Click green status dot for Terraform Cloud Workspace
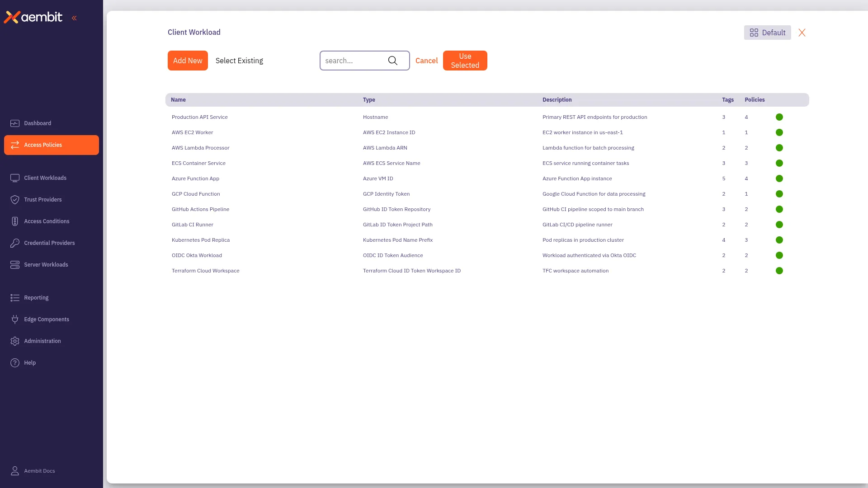Image resolution: width=868 pixels, height=488 pixels. coord(779,271)
